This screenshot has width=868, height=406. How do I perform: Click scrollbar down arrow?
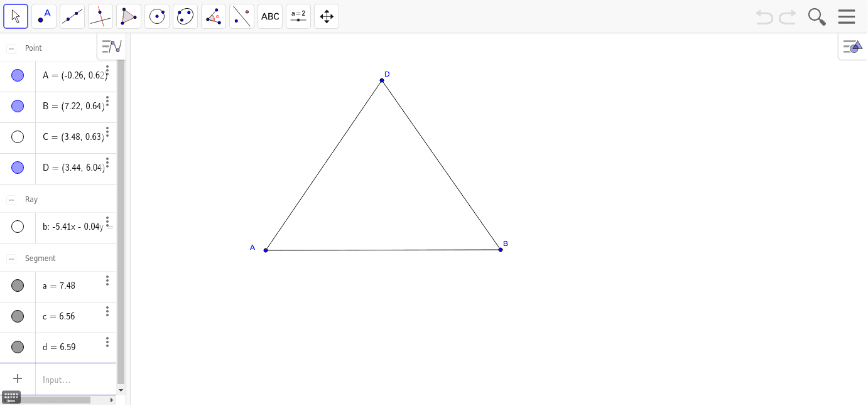121,390
